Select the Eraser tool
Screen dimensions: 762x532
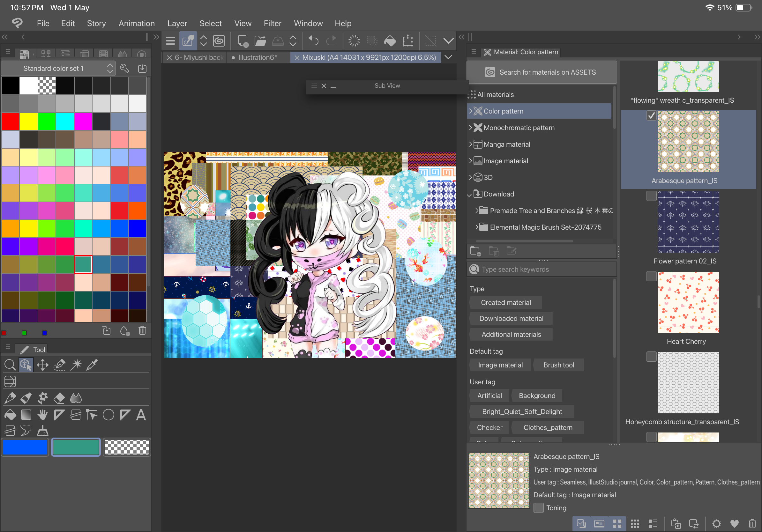pyautogui.click(x=59, y=398)
